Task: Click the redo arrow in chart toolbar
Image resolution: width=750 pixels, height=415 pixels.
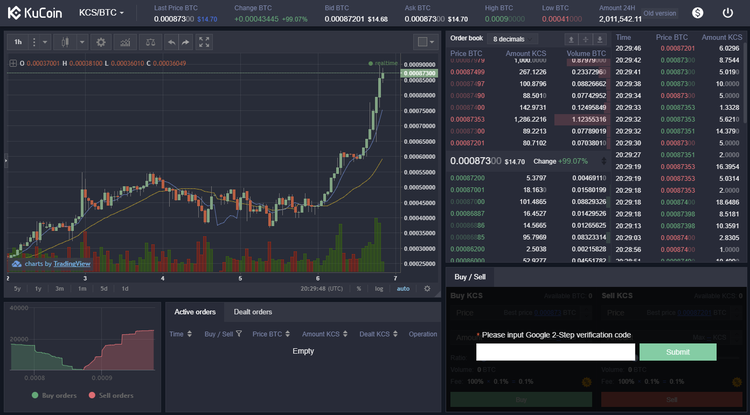Action: [x=186, y=42]
